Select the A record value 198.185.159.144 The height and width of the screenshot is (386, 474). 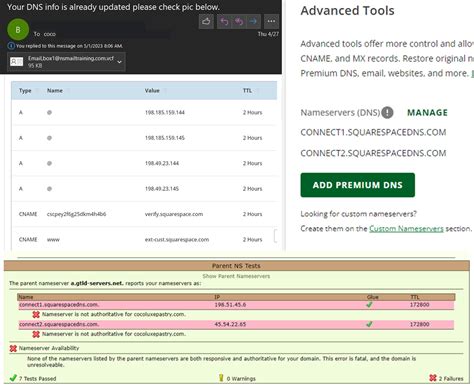pos(165,113)
